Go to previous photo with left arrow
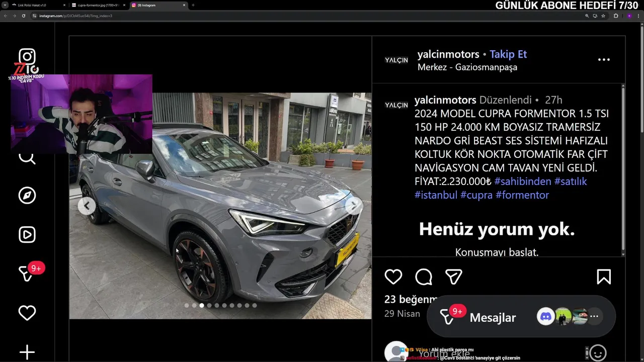 click(87, 206)
